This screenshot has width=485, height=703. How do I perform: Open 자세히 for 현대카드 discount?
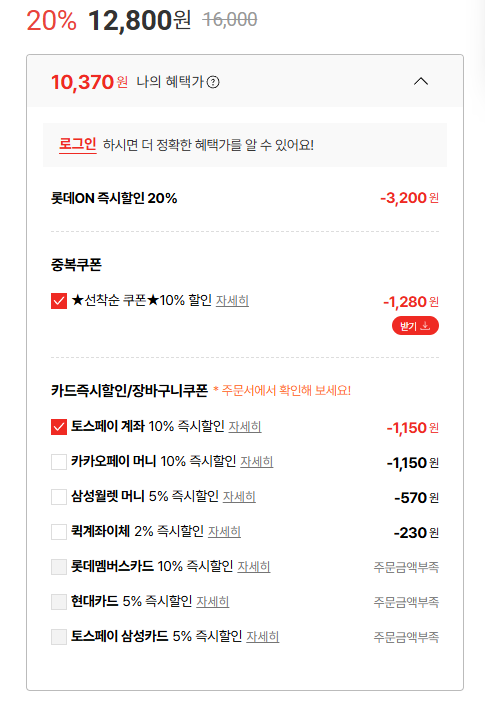[212, 601]
